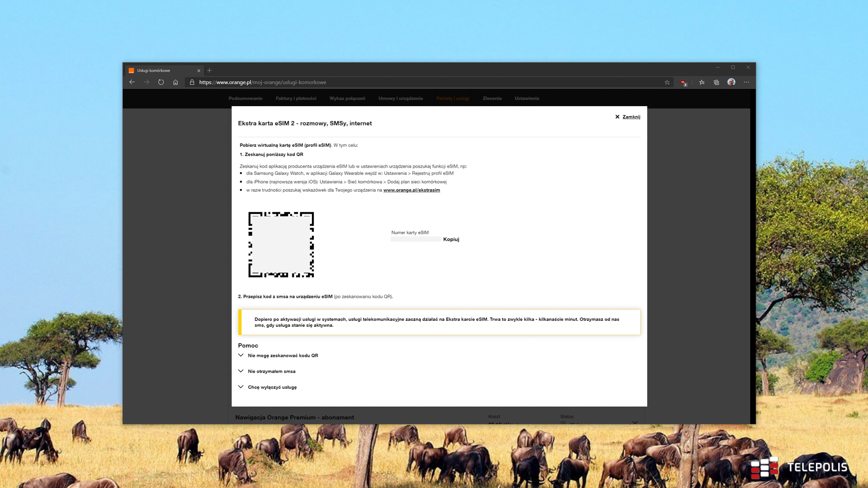Open the Wykaz połączeń menu item
The width and height of the screenshot is (868, 488).
(347, 99)
